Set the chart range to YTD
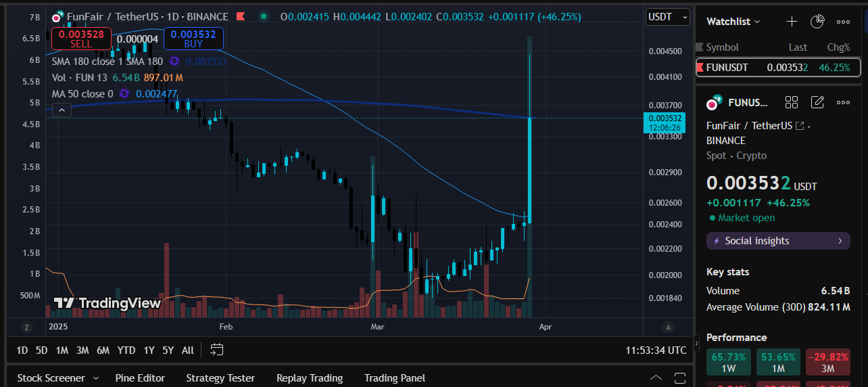Screen dimensions: 868x387 pyautogui.click(x=126, y=350)
